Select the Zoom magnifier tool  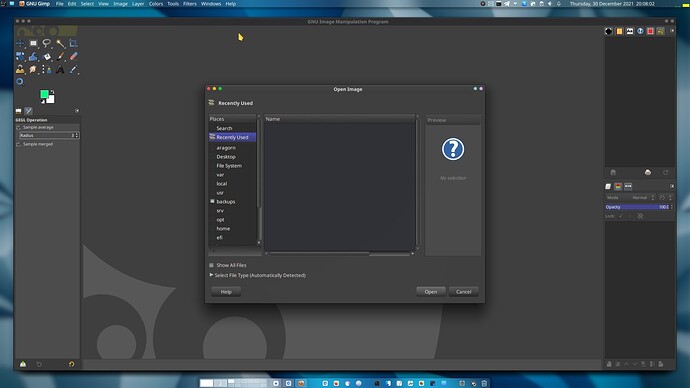point(20,82)
